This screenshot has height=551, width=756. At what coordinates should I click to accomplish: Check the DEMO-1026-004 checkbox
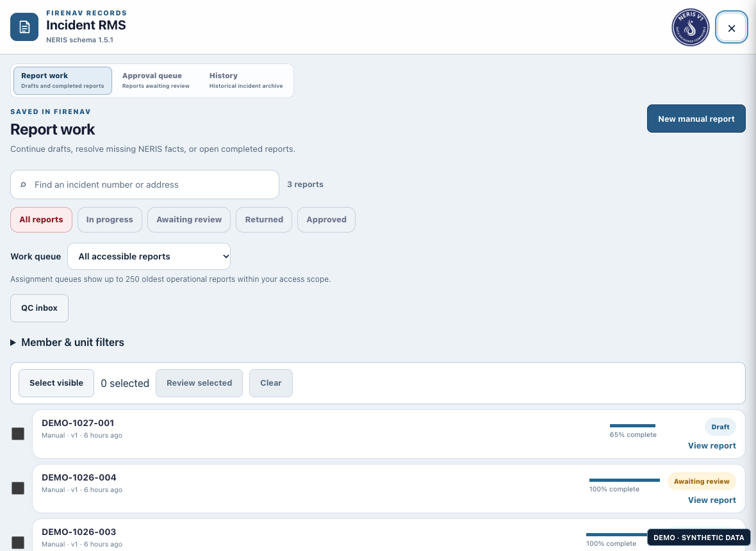18,488
